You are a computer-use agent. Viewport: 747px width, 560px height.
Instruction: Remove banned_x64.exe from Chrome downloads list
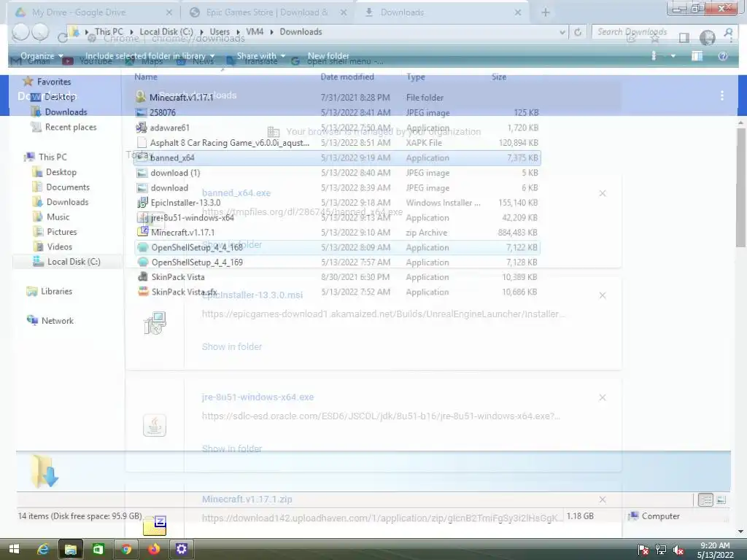pos(603,193)
